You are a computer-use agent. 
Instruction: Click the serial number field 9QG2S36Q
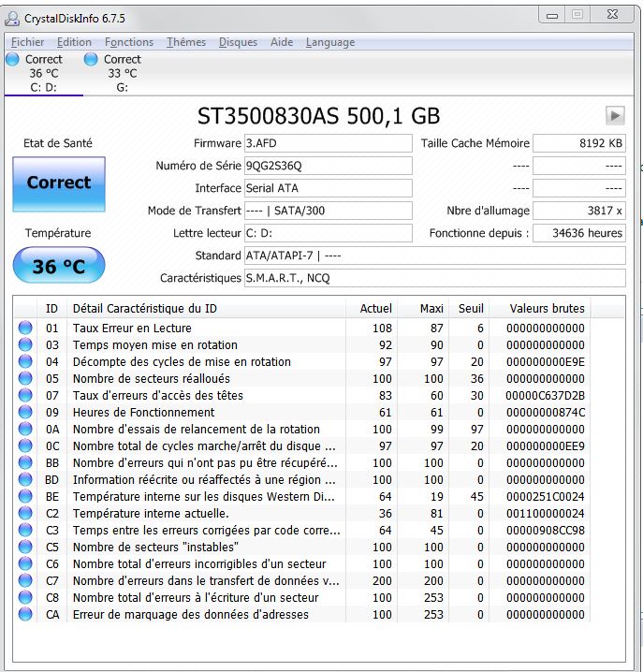point(329,166)
